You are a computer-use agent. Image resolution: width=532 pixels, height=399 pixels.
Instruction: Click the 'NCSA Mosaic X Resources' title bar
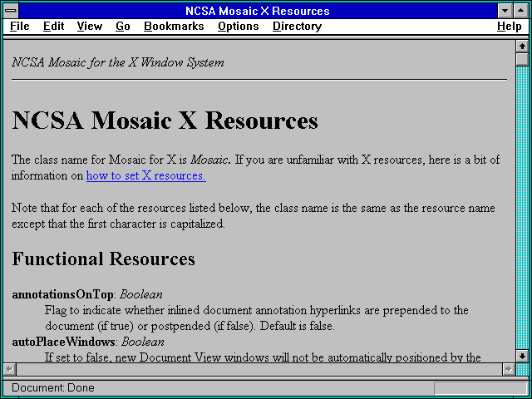click(258, 11)
